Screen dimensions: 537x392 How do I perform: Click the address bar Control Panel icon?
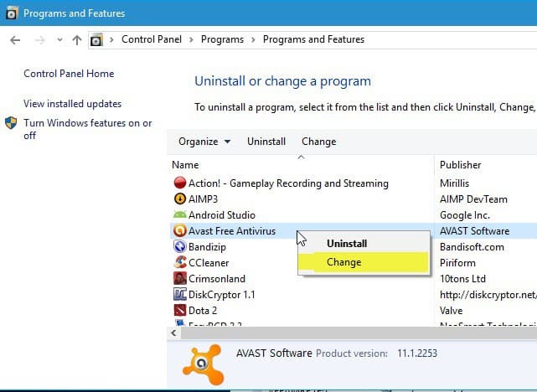point(96,40)
